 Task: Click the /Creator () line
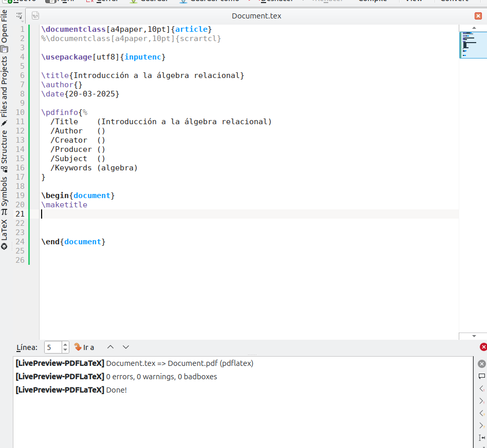(78, 140)
